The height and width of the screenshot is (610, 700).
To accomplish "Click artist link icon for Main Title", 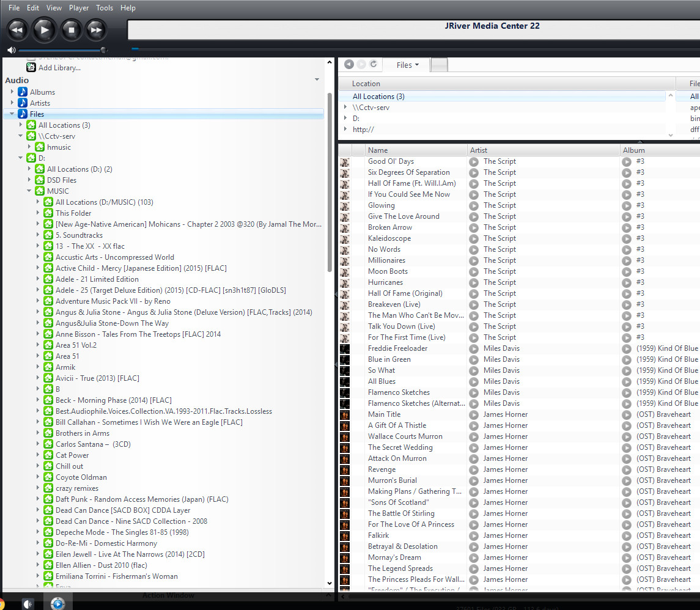I will click(x=474, y=414).
